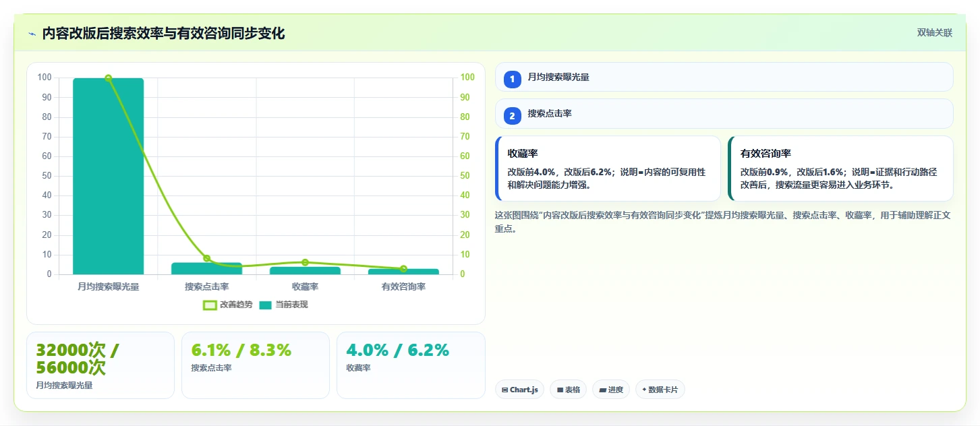Screen dimensions: 980x426
Task: Toggle the 改善趋势 legend entry
Action: click(228, 305)
